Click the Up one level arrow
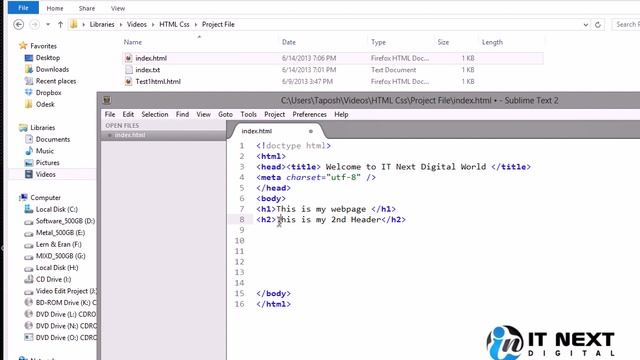This screenshot has height=360, width=640. click(x=60, y=24)
